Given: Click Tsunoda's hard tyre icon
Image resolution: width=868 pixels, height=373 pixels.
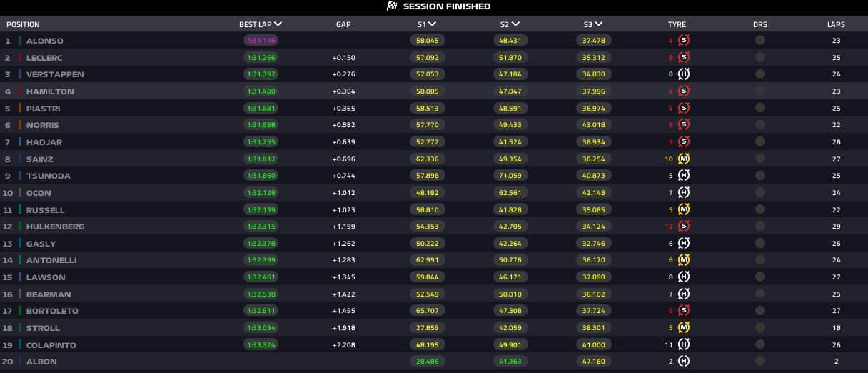Looking at the screenshot, I should (683, 176).
